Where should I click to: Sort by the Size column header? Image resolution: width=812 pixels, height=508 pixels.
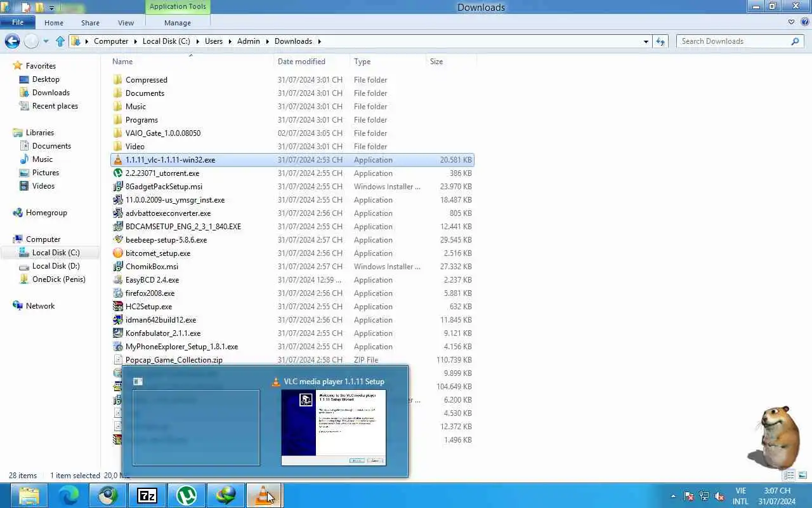pyautogui.click(x=451, y=62)
